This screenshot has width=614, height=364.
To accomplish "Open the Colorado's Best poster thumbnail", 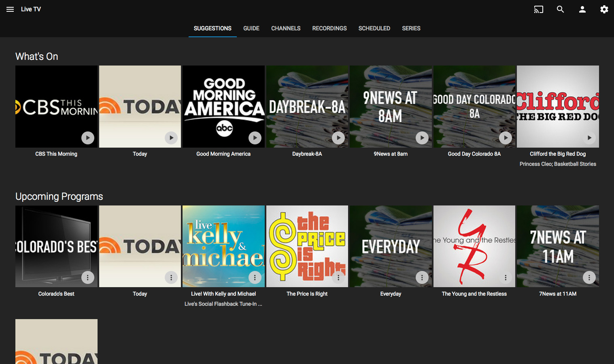I will coord(56,246).
